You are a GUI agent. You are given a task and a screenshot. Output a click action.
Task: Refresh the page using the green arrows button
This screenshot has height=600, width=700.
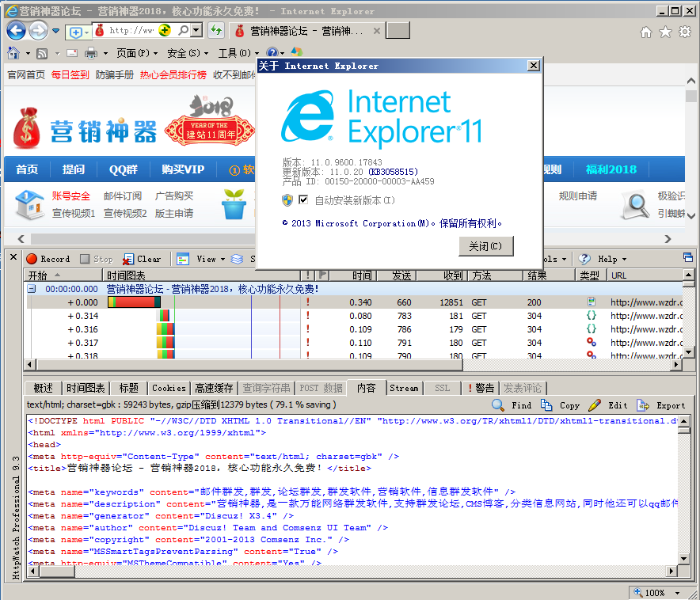point(215,31)
